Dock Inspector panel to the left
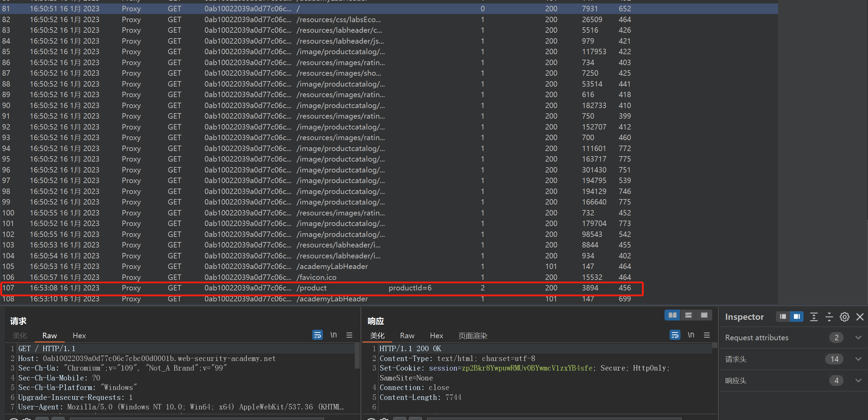The image size is (868, 420). click(x=783, y=317)
